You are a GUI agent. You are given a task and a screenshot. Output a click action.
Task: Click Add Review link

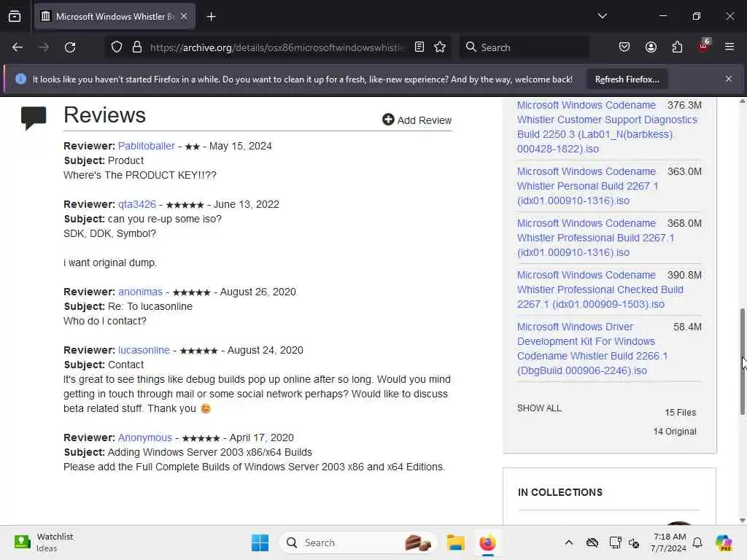point(417,120)
